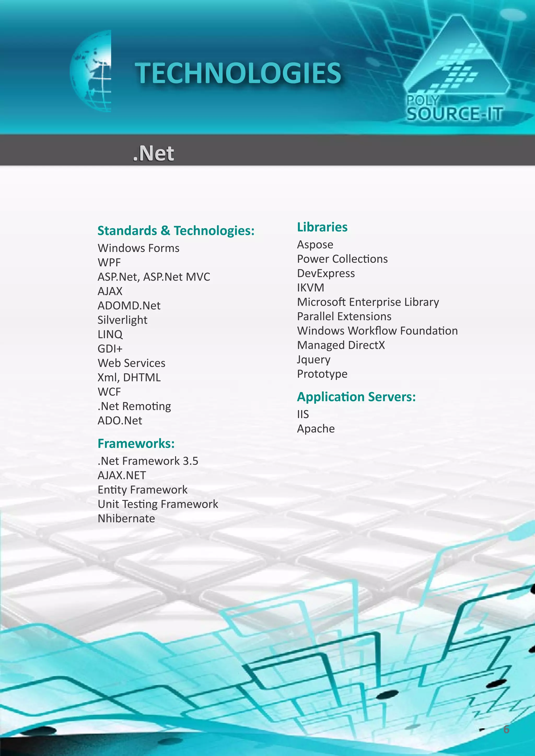
Task: Click the Standards & Technologies heading
Action: tap(176, 231)
